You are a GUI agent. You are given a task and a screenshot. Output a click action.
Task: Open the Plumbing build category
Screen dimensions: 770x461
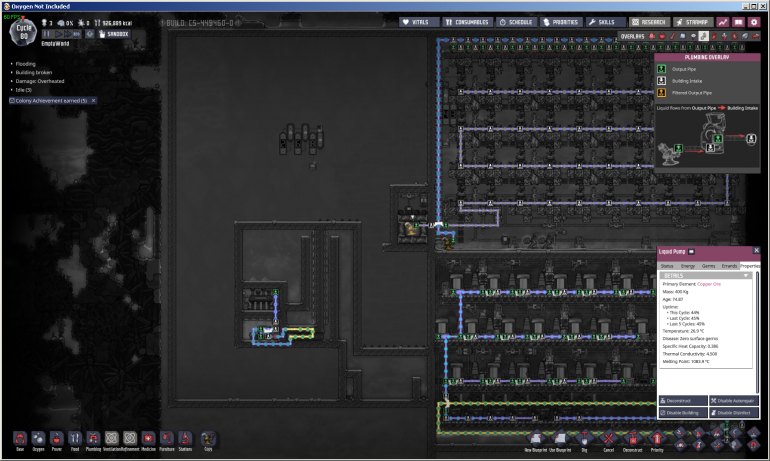click(x=93, y=438)
